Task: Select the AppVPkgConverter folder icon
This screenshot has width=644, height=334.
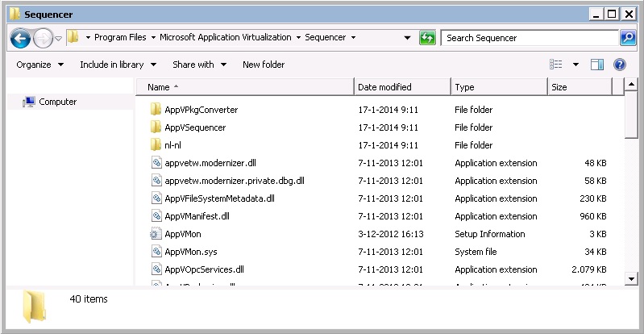Action: 156,110
